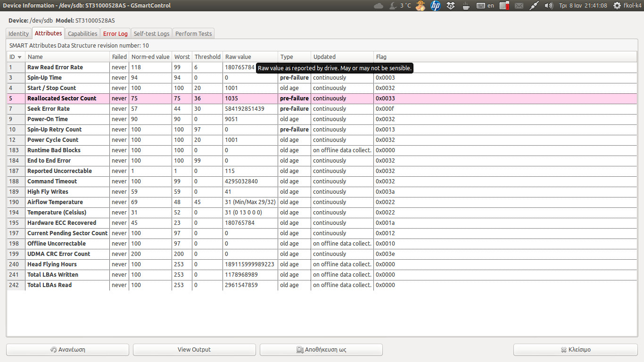
Task: Click the HP indicator icon in the top panel
Action: pos(436,6)
